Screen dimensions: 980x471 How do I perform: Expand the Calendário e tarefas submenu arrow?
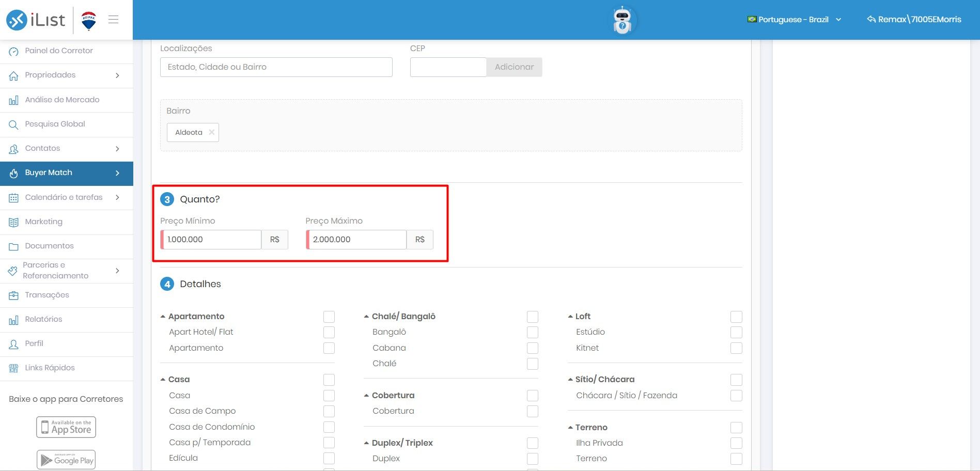(117, 197)
